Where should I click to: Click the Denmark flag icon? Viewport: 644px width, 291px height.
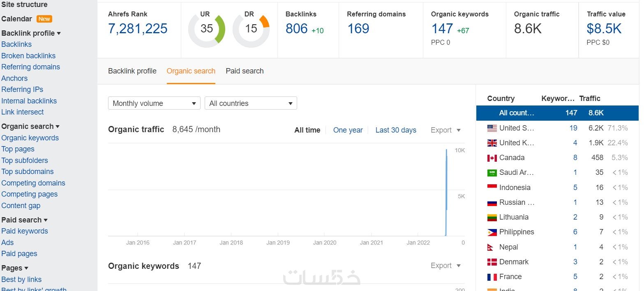492,262
